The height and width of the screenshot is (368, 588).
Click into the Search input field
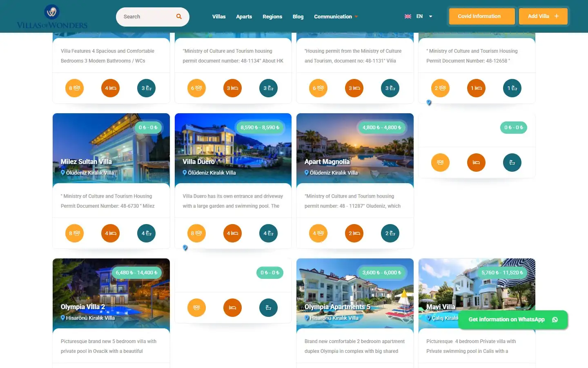[x=147, y=17]
